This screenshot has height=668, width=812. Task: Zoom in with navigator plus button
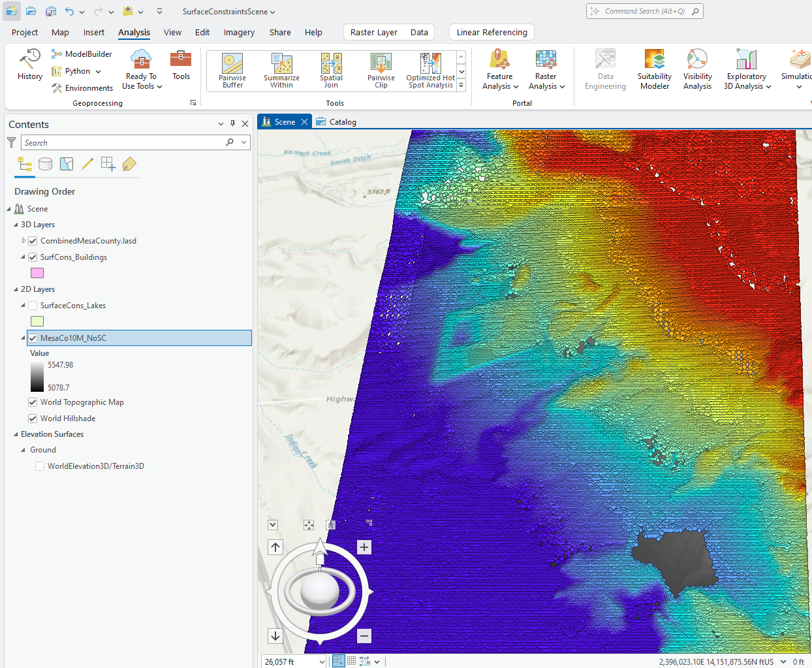tap(364, 547)
